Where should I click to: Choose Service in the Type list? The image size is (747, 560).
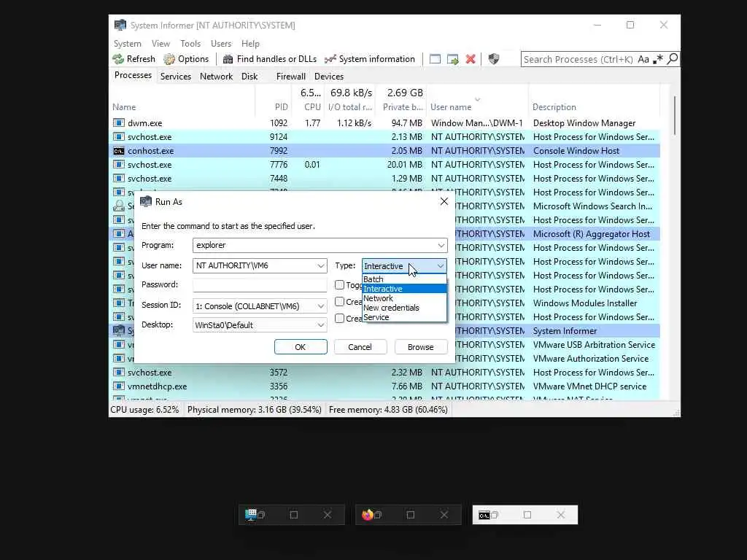(x=404, y=317)
